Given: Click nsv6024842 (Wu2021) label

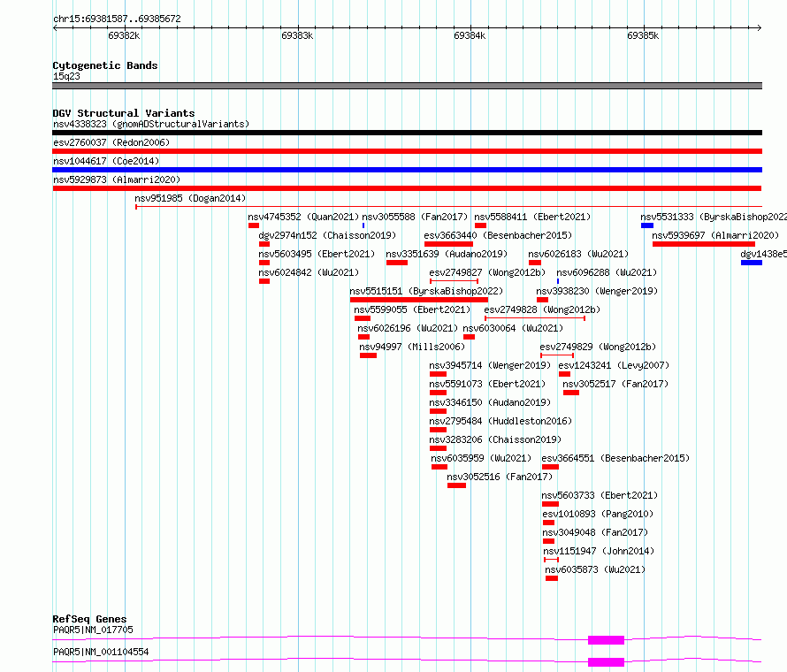Looking at the screenshot, I should tap(309, 272).
